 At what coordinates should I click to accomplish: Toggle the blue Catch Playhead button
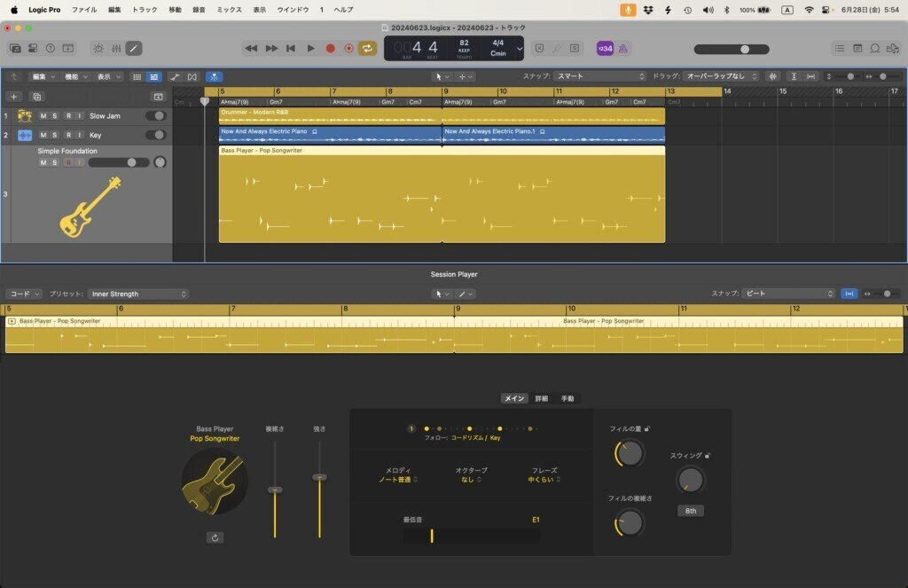(214, 77)
